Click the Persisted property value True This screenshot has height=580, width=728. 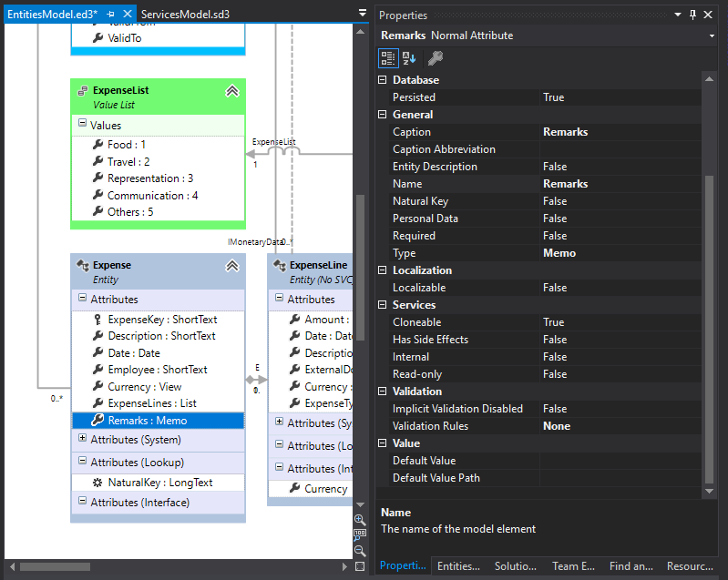(x=620, y=97)
